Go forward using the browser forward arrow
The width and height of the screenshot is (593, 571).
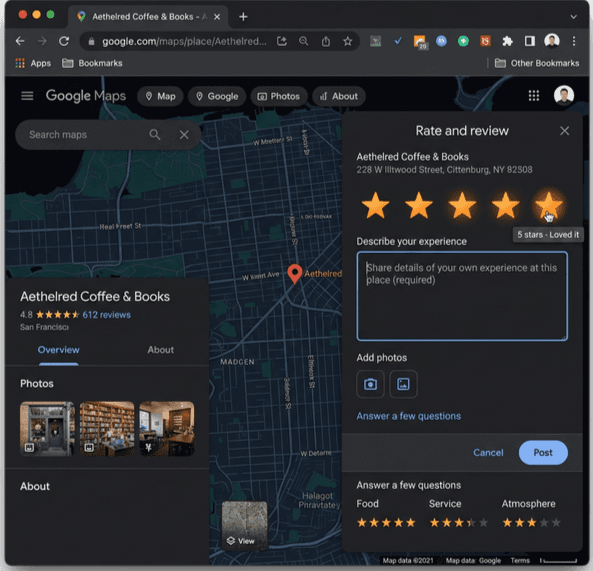(42, 41)
